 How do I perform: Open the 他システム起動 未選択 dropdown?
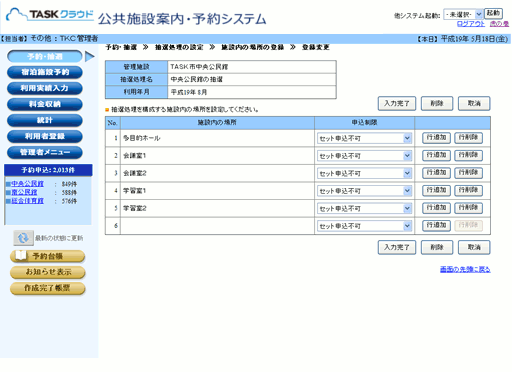[463, 14]
